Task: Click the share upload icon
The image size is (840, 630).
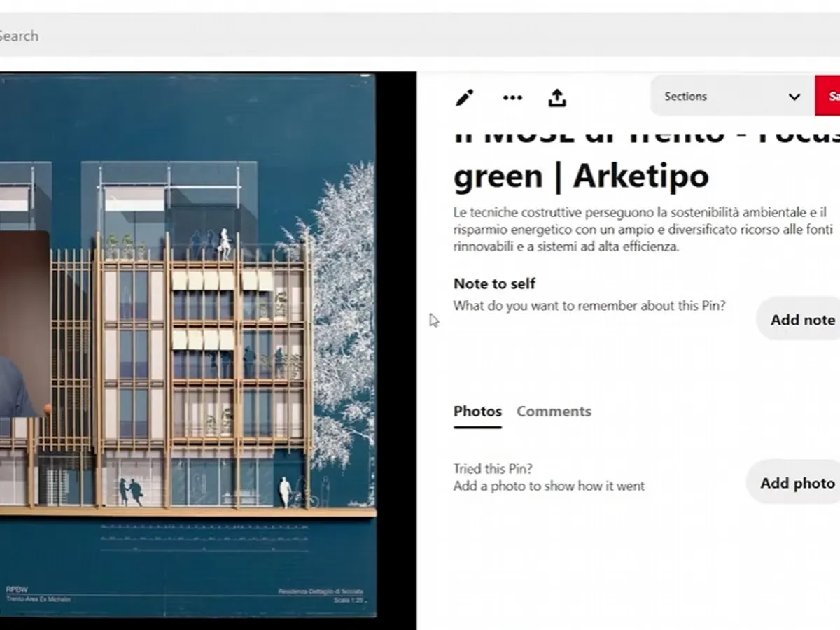Action: coord(557,97)
